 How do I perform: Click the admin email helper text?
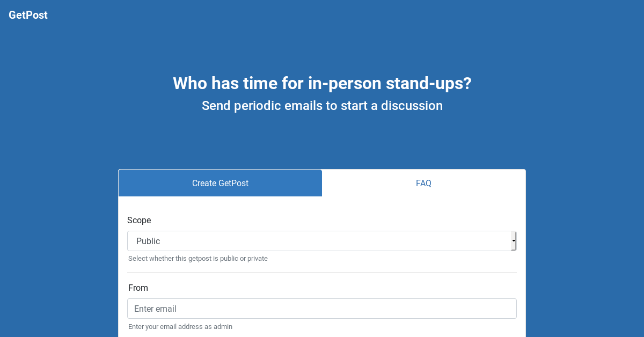pos(180,326)
